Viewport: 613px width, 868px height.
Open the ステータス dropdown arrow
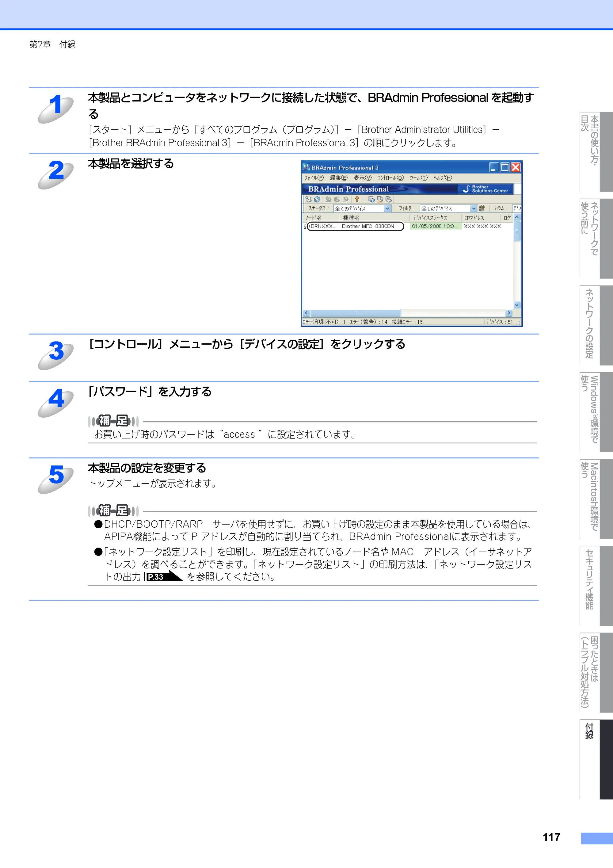pos(387,208)
